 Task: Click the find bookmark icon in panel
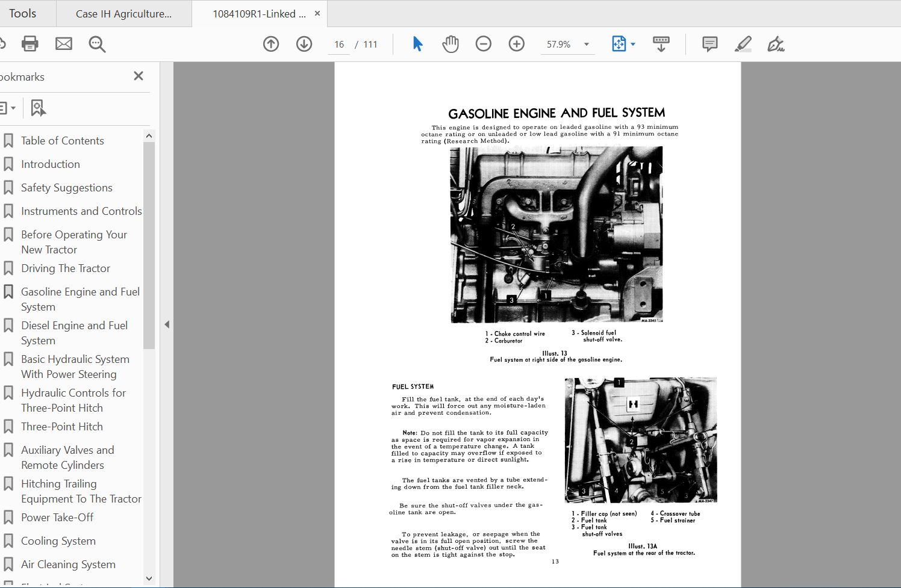tap(38, 108)
